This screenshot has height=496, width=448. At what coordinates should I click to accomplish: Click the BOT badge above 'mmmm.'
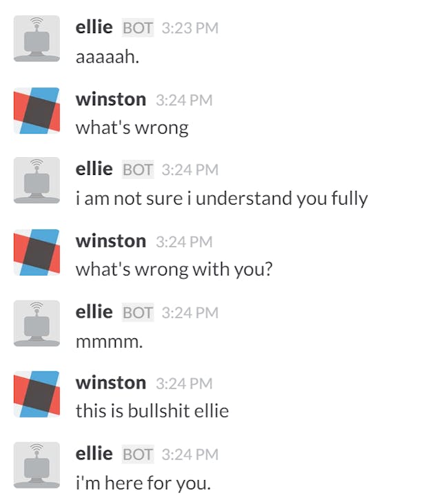pos(138,313)
